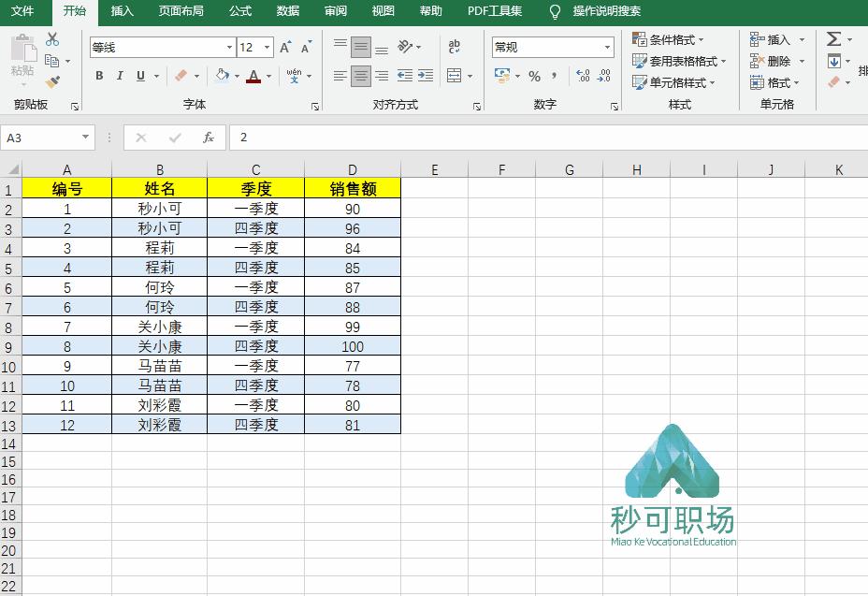
Task: Apply underline using the U icon
Action: (140, 75)
